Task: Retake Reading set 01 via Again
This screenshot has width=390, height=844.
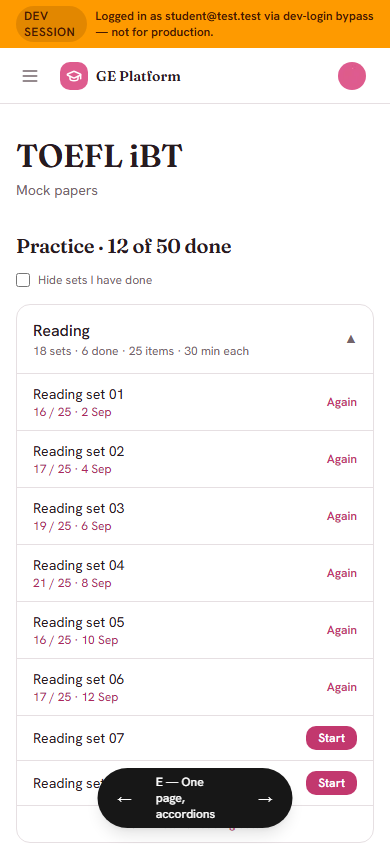Action: [342, 402]
